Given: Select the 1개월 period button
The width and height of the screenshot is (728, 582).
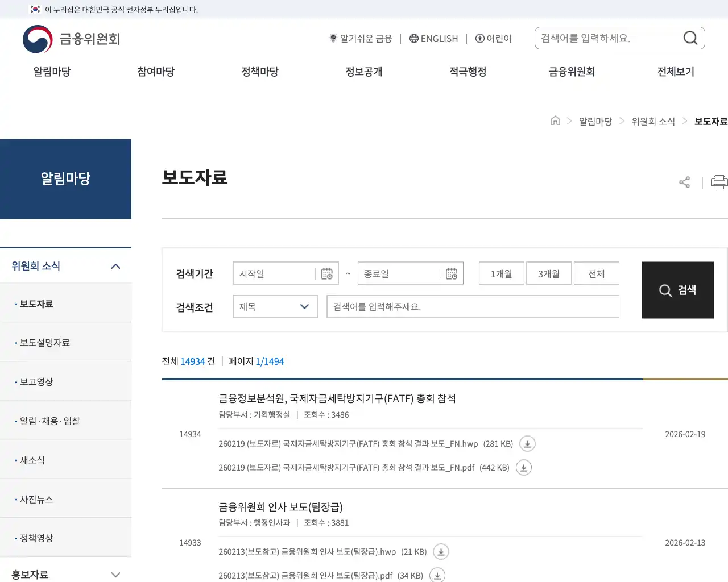Looking at the screenshot, I should (502, 273).
